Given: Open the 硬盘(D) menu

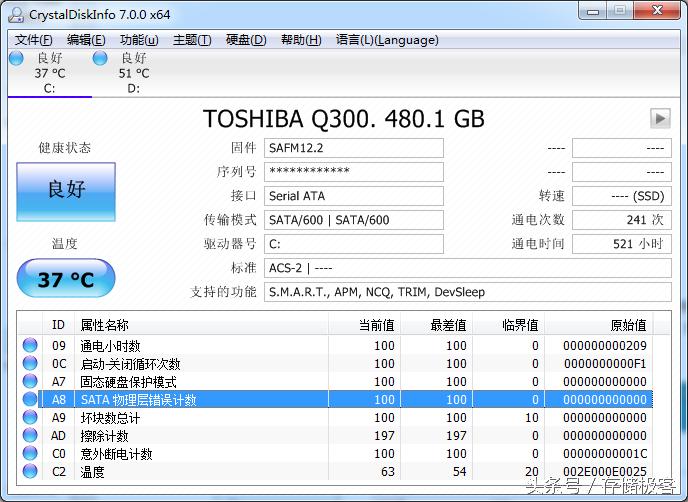Looking at the screenshot, I should tap(246, 40).
